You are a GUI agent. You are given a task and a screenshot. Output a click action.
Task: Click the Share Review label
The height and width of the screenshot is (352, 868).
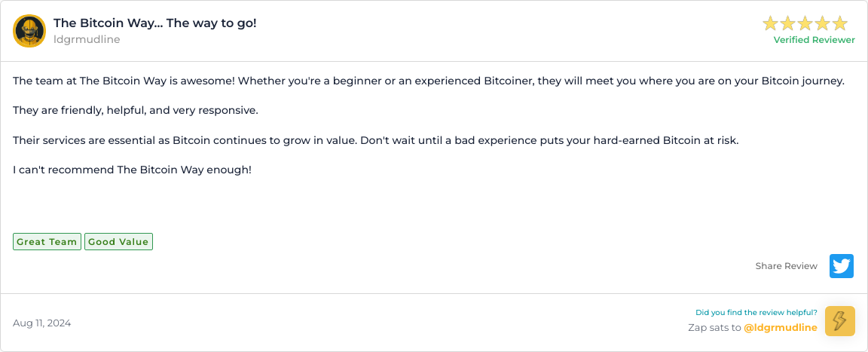[x=786, y=266]
